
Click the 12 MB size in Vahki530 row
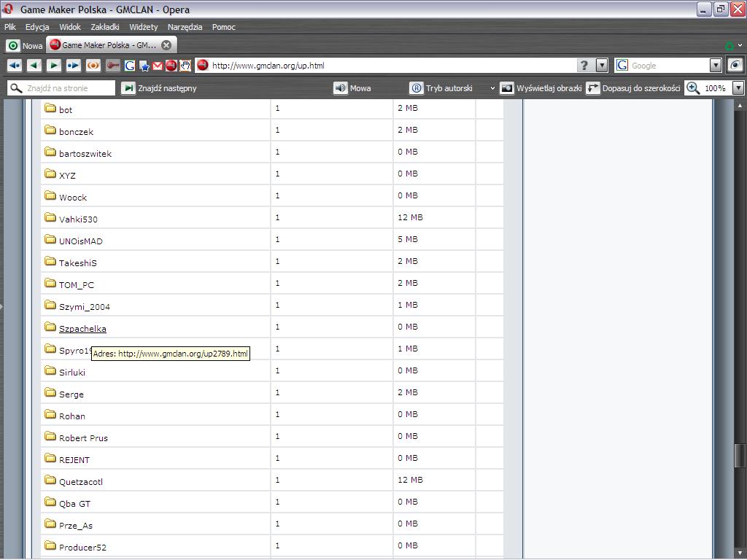coord(410,217)
